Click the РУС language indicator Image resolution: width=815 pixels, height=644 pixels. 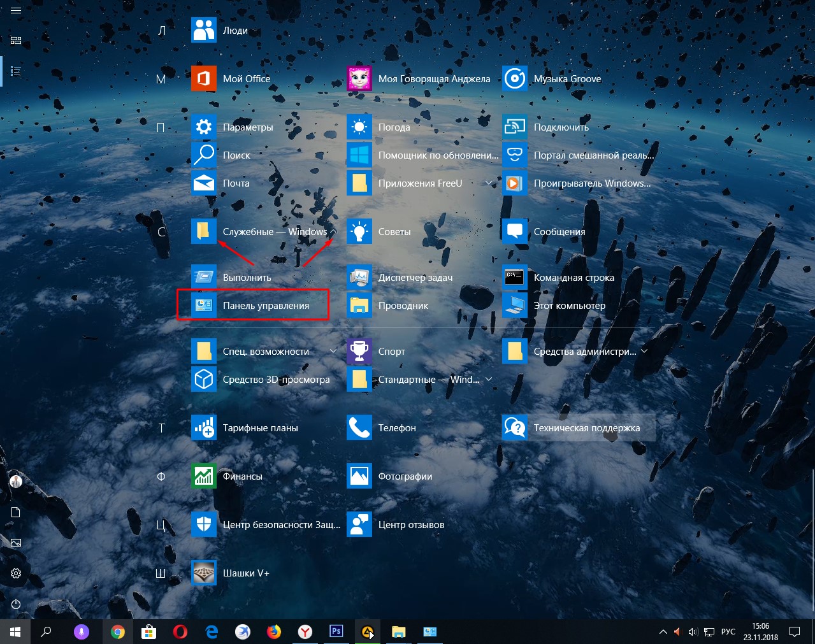(728, 632)
